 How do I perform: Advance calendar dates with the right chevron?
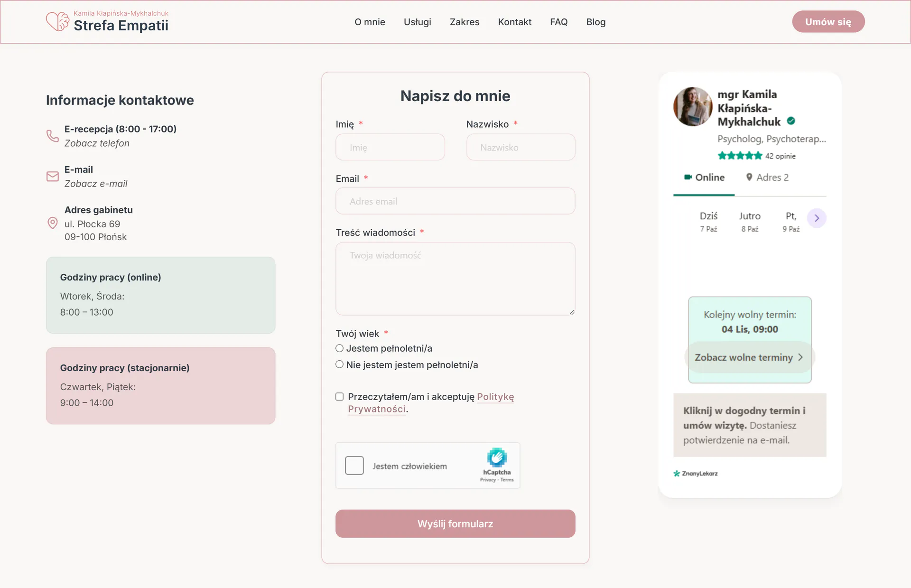[817, 218]
